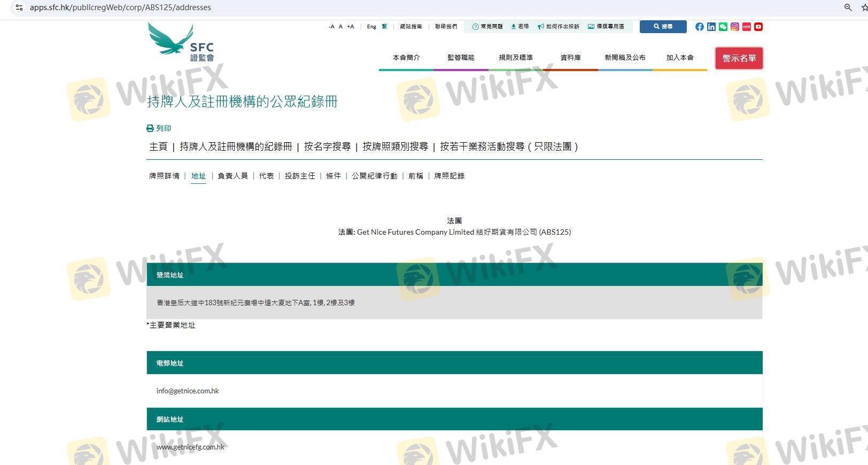Open 傳媒專用區 media corner link
Screen dimensions: 868x465
[x=606, y=27]
